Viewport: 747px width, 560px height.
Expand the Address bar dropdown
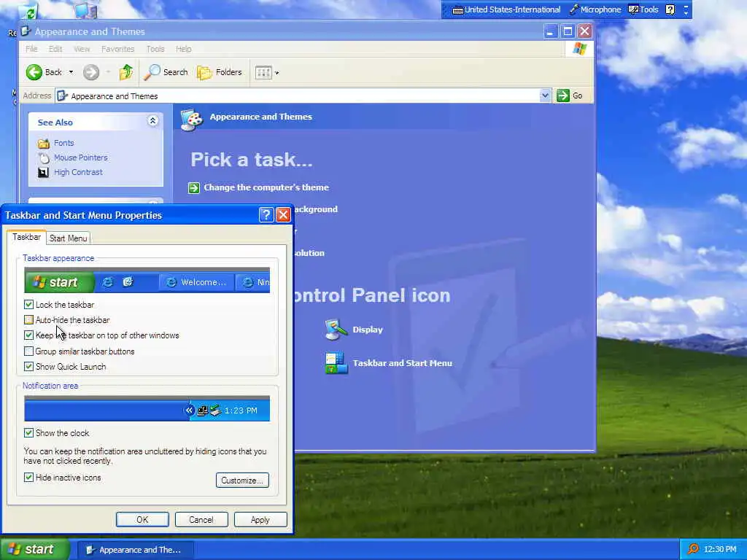coord(545,96)
